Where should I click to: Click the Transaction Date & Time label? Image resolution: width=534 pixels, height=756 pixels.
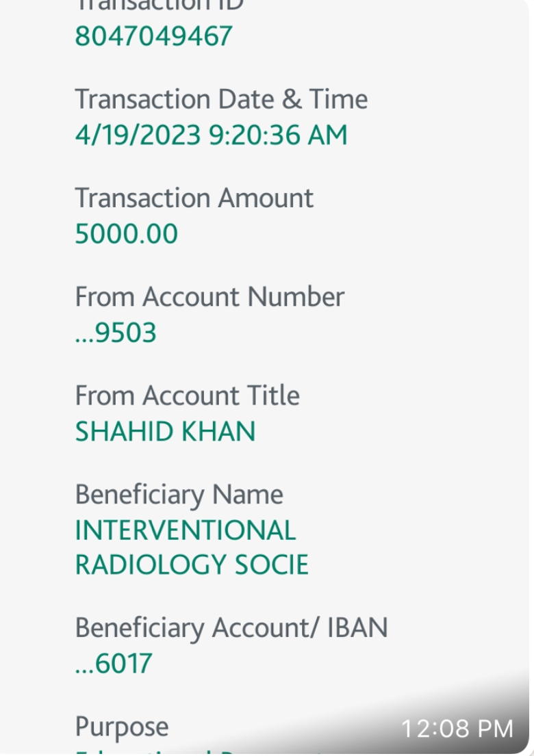click(221, 100)
